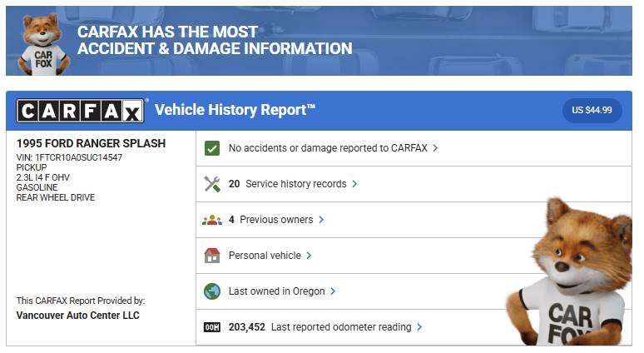644x353 pixels.
Task: Expand chevron next to Service history records
Action: click(x=354, y=184)
